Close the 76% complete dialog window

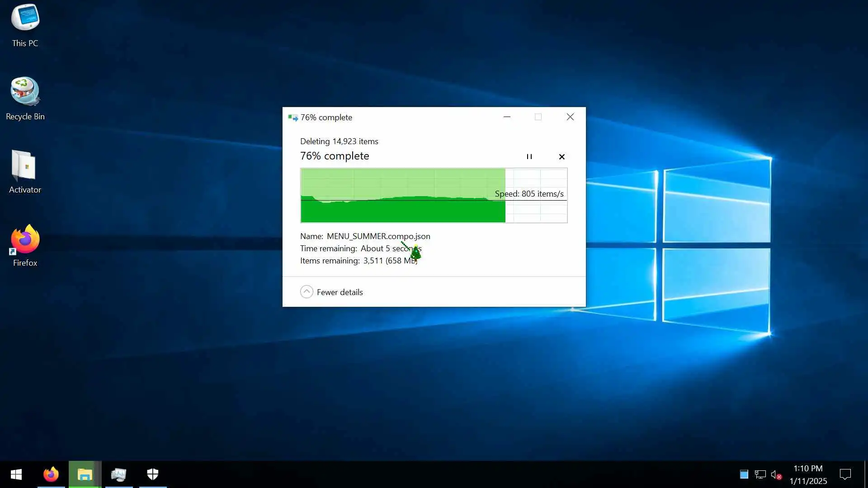pyautogui.click(x=570, y=117)
